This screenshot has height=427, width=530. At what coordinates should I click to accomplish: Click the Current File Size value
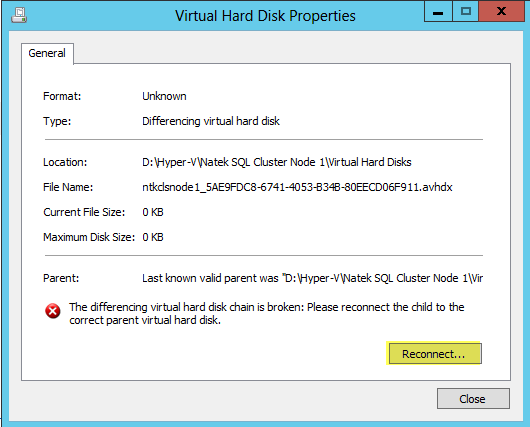coord(153,212)
